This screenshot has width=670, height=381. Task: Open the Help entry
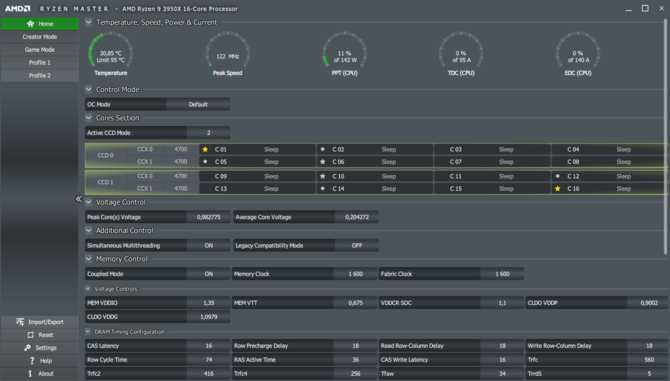[x=39, y=360]
